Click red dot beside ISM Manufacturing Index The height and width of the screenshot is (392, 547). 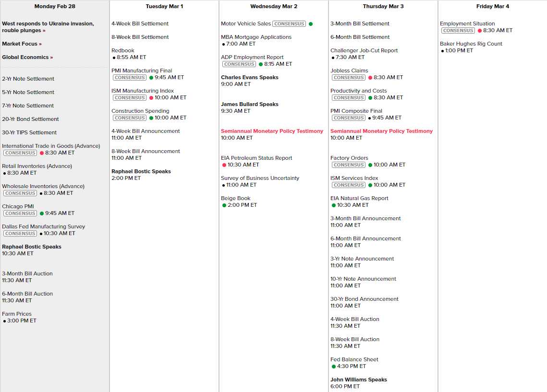151,98
